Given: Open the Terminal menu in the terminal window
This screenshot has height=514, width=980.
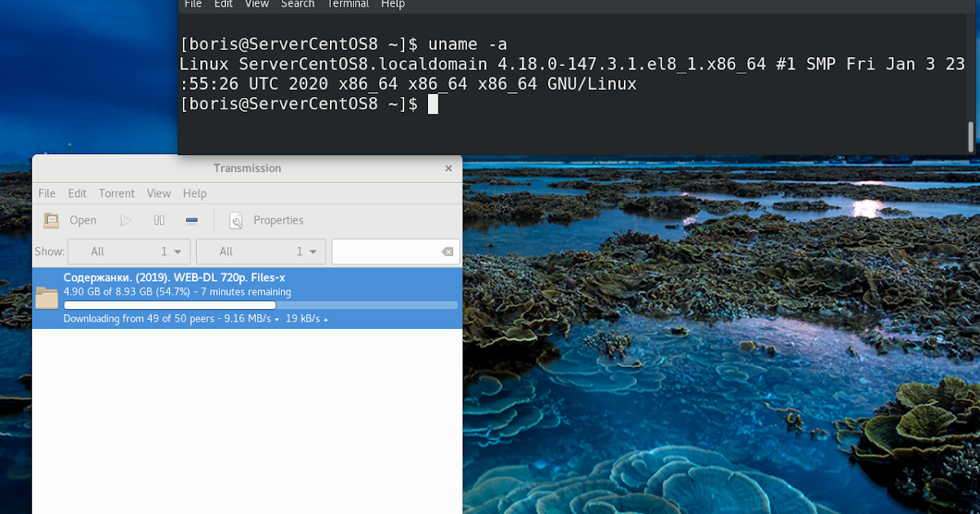Looking at the screenshot, I should 347,4.
